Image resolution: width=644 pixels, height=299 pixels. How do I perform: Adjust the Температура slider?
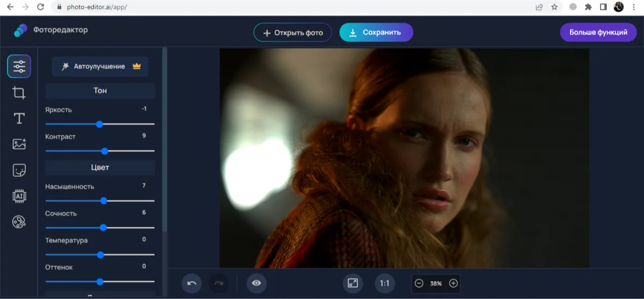(x=100, y=254)
